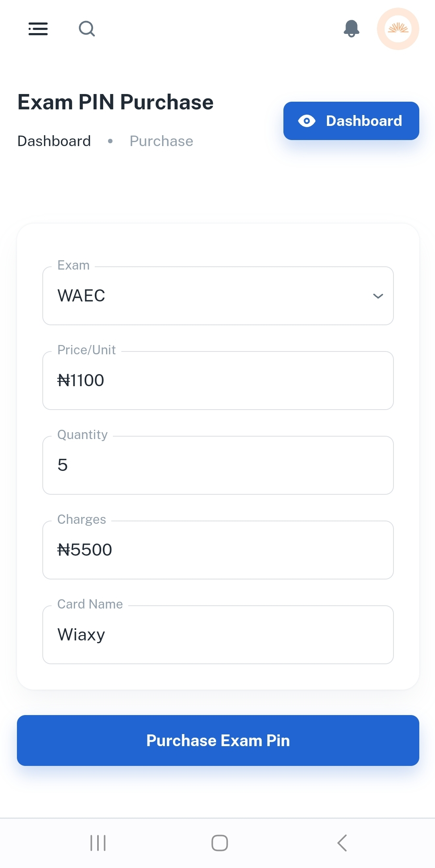This screenshot has height=868, width=435.
Task: Click the Exam PIN Purchase heading
Action: point(115,102)
